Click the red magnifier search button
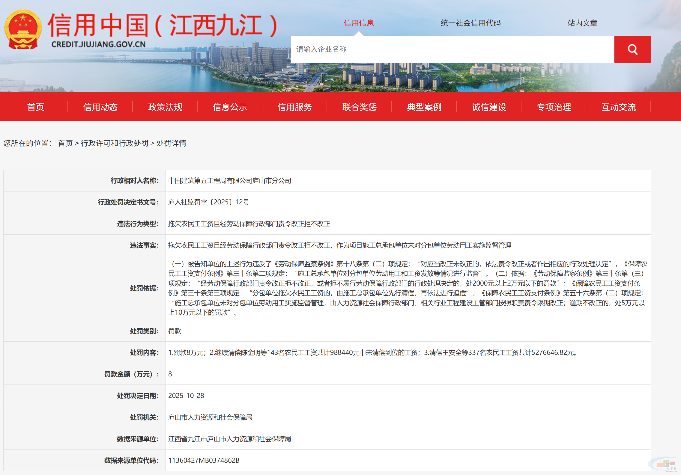This screenshot has width=681, height=475. click(631, 49)
